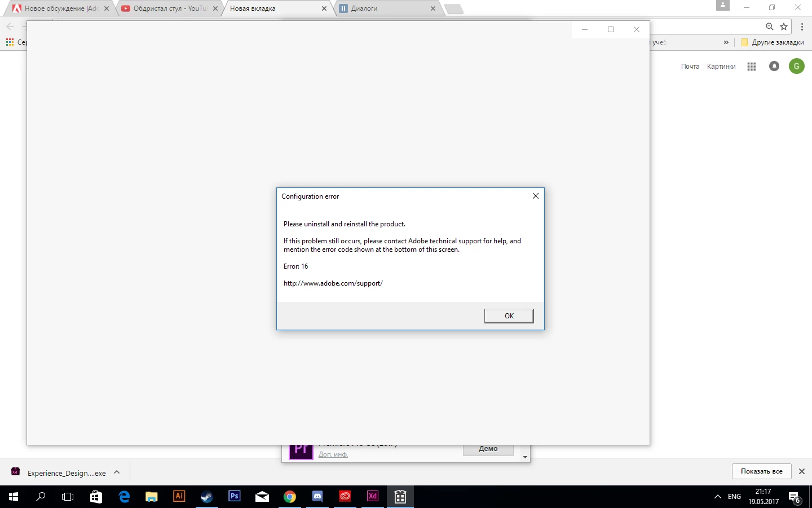
Task: Click the http://www.adobe.com/support/ text
Action: [333, 283]
